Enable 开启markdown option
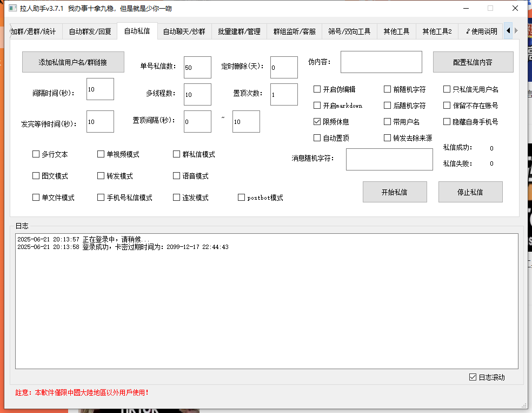The image size is (532, 413). (x=317, y=106)
